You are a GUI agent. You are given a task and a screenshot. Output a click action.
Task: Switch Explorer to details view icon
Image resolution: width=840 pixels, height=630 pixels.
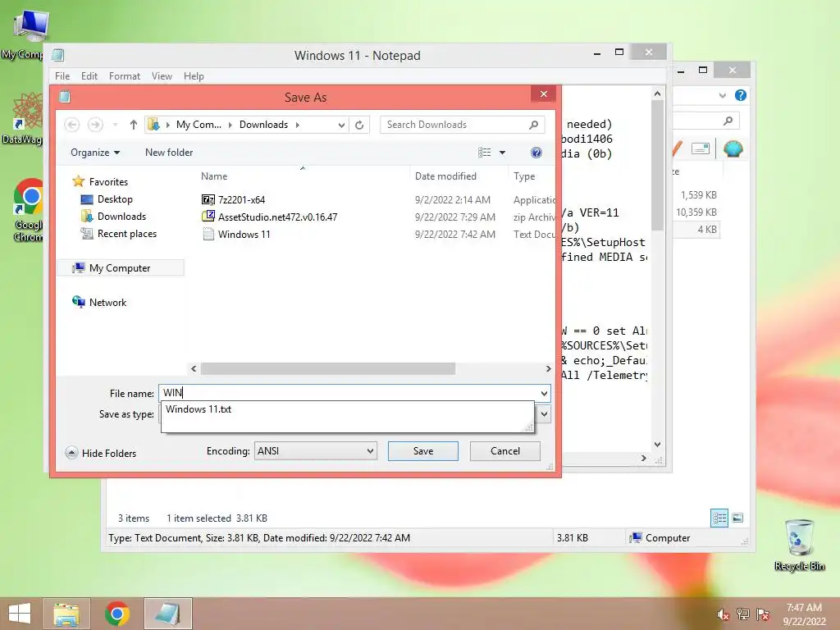coord(719,518)
